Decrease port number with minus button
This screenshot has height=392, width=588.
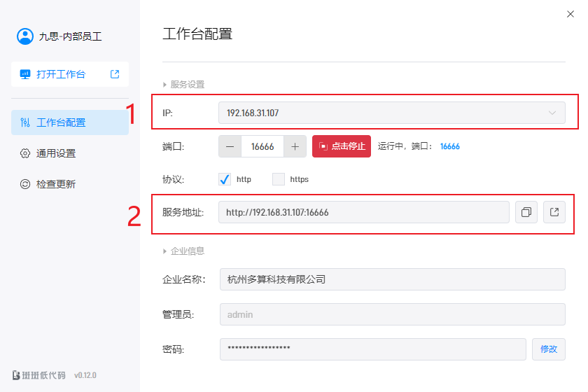pos(230,146)
